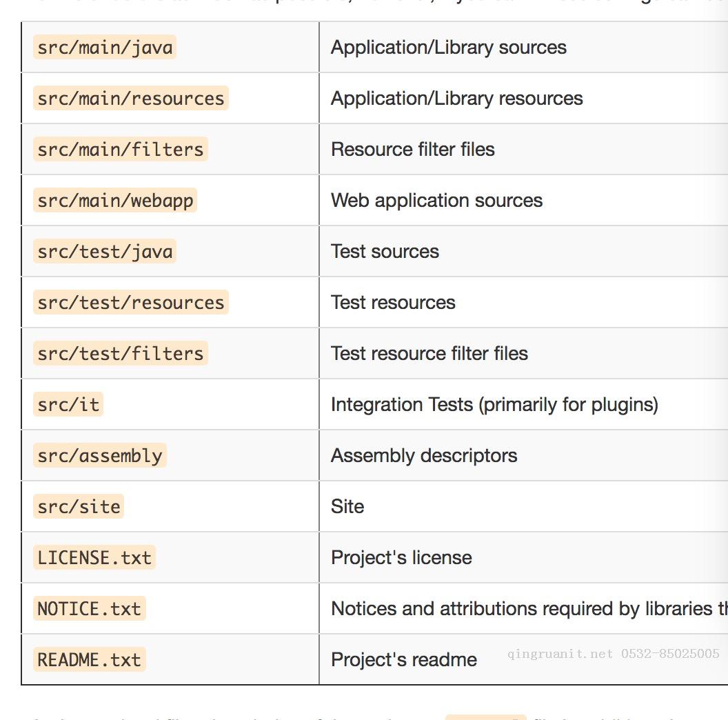
Task: Select the NOTICE.txt file name
Action: tap(89, 609)
